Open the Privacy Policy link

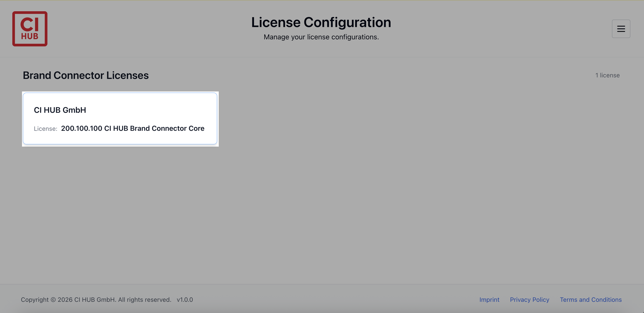529,299
